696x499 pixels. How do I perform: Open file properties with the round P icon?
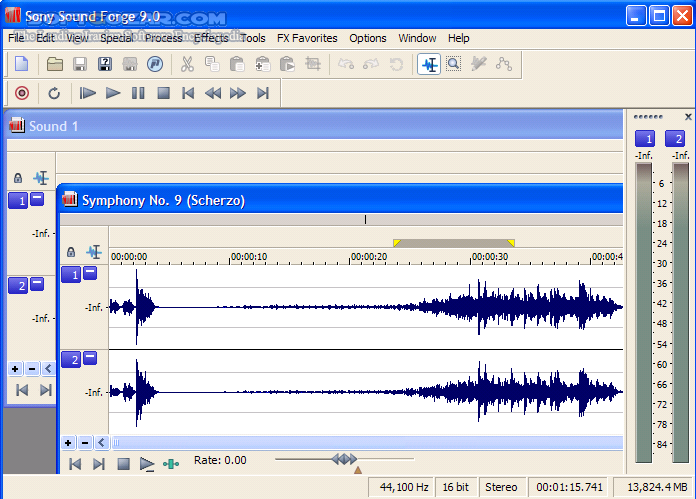pos(154,64)
